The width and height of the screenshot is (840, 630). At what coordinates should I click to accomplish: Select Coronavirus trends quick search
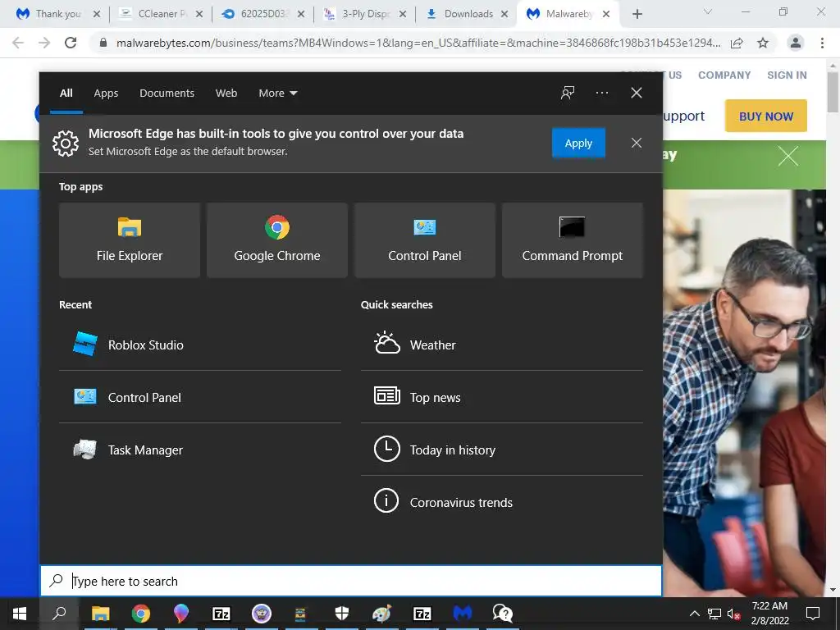[502, 502]
